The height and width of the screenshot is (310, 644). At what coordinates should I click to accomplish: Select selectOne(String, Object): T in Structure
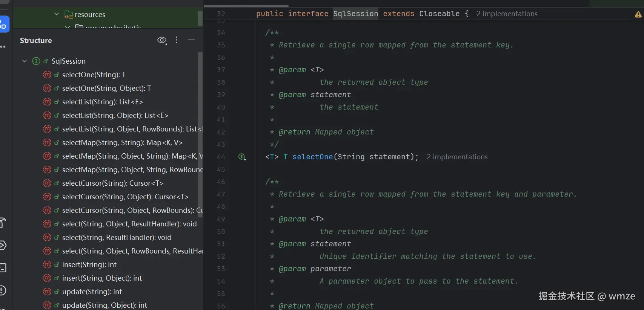[x=106, y=88]
